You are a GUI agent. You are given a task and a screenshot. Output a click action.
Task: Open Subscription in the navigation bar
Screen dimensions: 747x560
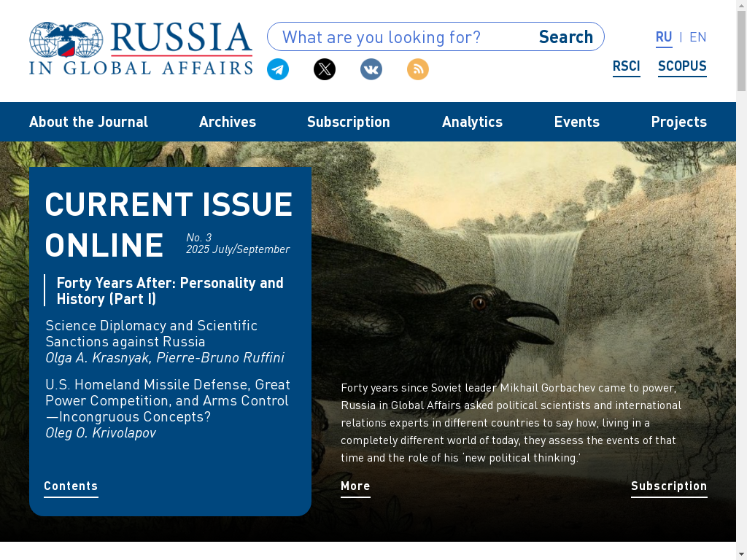pyautogui.click(x=349, y=122)
